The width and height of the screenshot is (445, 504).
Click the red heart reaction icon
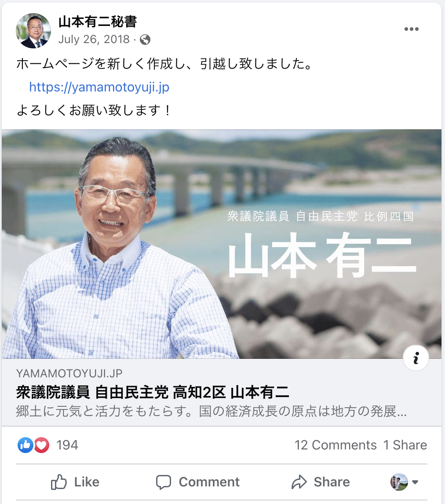click(x=42, y=445)
